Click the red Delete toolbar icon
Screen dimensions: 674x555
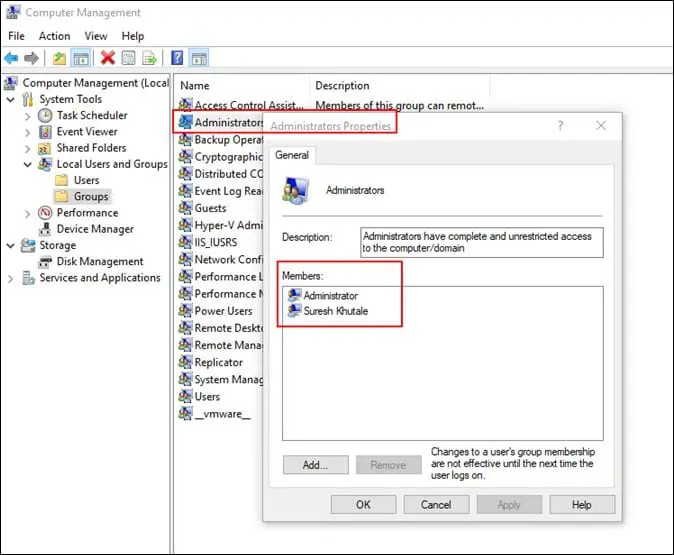[107, 59]
